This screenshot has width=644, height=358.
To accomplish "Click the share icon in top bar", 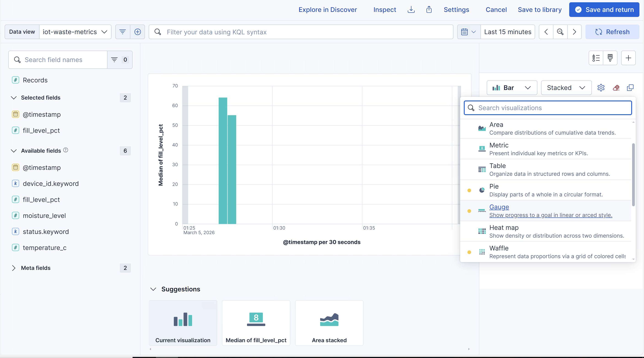I will [429, 10].
